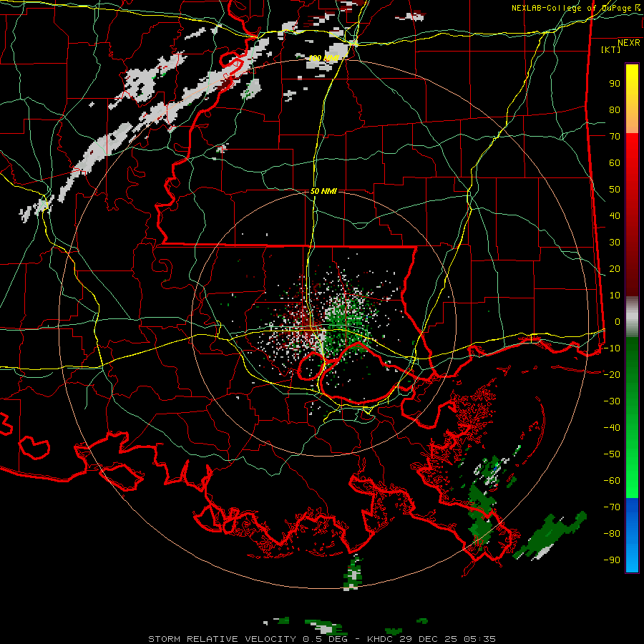The image size is (644, 644).
Task: Click the 50 value on velocity scale
Action: (615, 190)
